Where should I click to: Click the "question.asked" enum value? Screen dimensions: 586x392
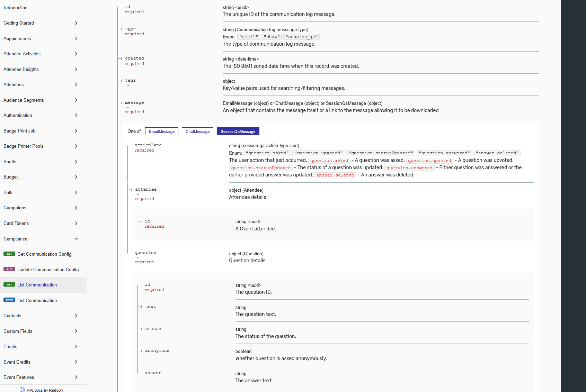tap(267, 153)
